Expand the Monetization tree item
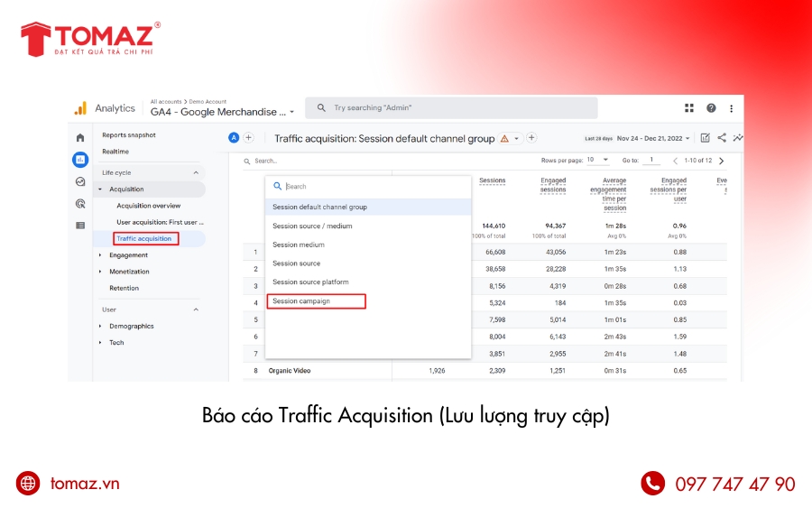The height and width of the screenshot is (508, 812). click(100, 272)
